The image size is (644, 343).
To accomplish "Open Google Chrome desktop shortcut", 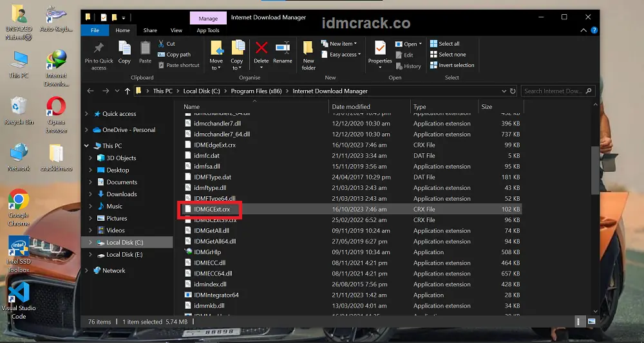I will click(x=19, y=208).
